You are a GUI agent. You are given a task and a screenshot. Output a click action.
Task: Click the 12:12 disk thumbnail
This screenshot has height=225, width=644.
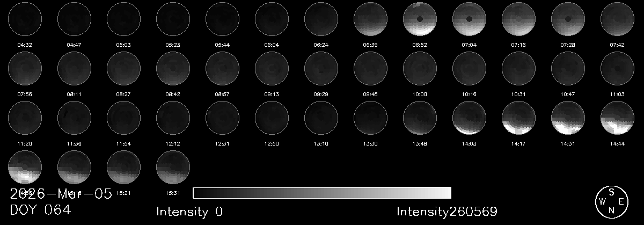(x=173, y=118)
